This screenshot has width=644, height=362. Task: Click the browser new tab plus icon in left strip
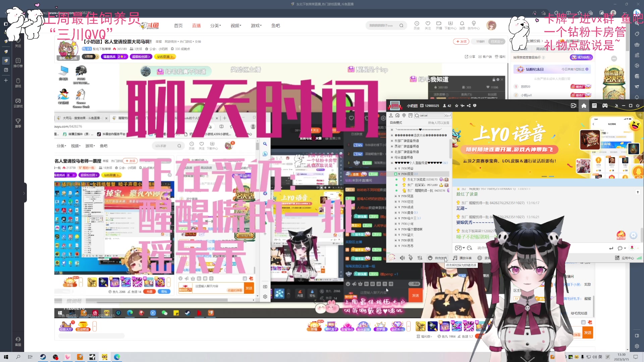click(x=6, y=80)
